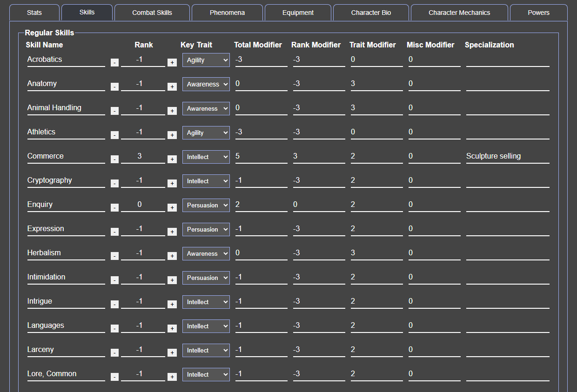Screen dimensions: 577x392
Task: Decrease the Anatomy rank with minus button
Action: (x=114, y=86)
